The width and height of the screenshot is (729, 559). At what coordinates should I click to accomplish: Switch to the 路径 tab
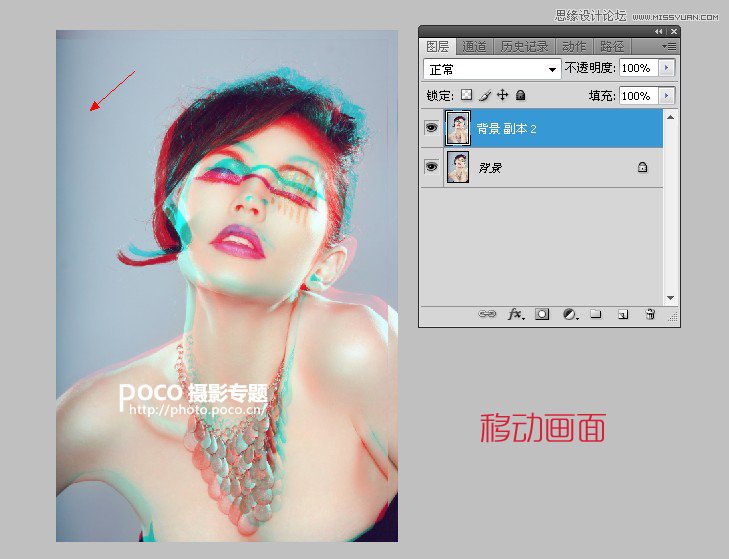click(612, 47)
